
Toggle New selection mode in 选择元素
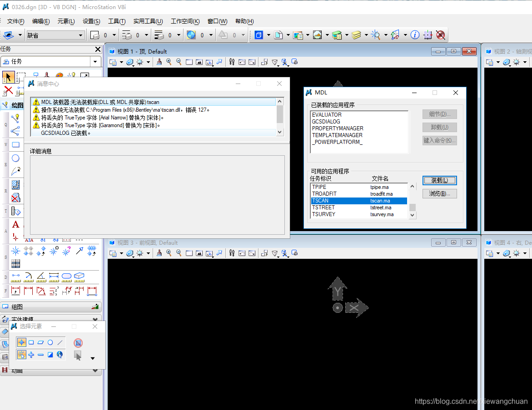coord(21,355)
